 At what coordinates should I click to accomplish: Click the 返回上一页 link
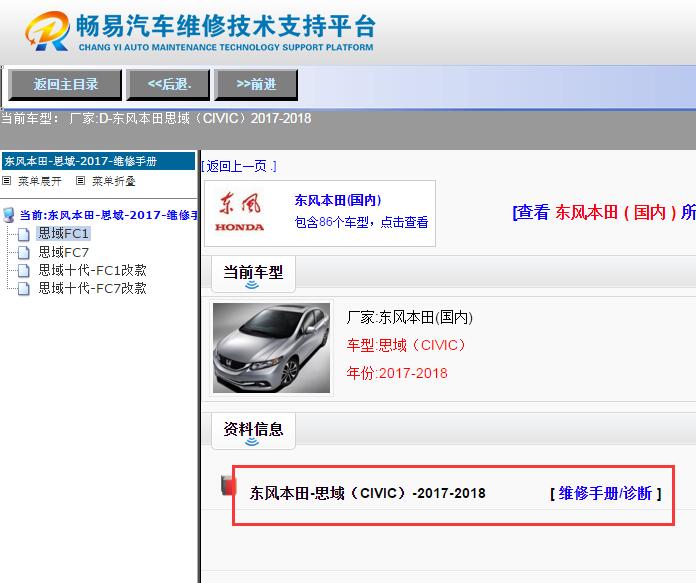click(x=239, y=167)
